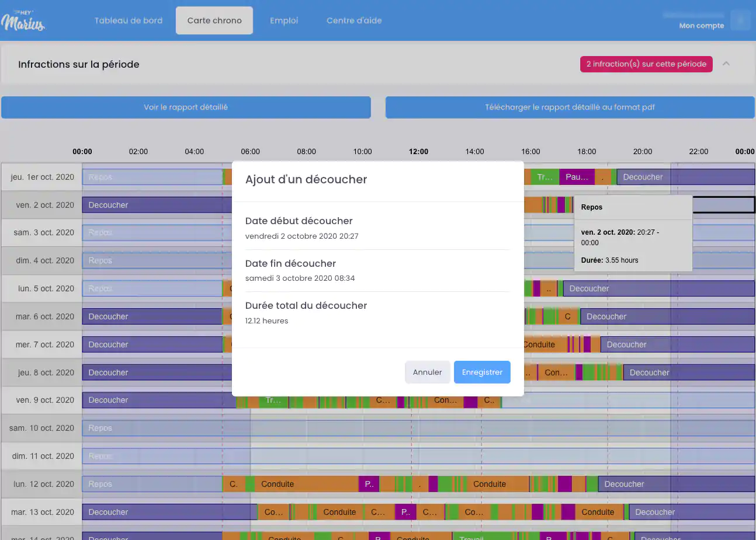Image resolution: width=756 pixels, height=540 pixels.
Task: Select the jeu. 1er oct. 2020 row label
Action: click(x=41, y=177)
